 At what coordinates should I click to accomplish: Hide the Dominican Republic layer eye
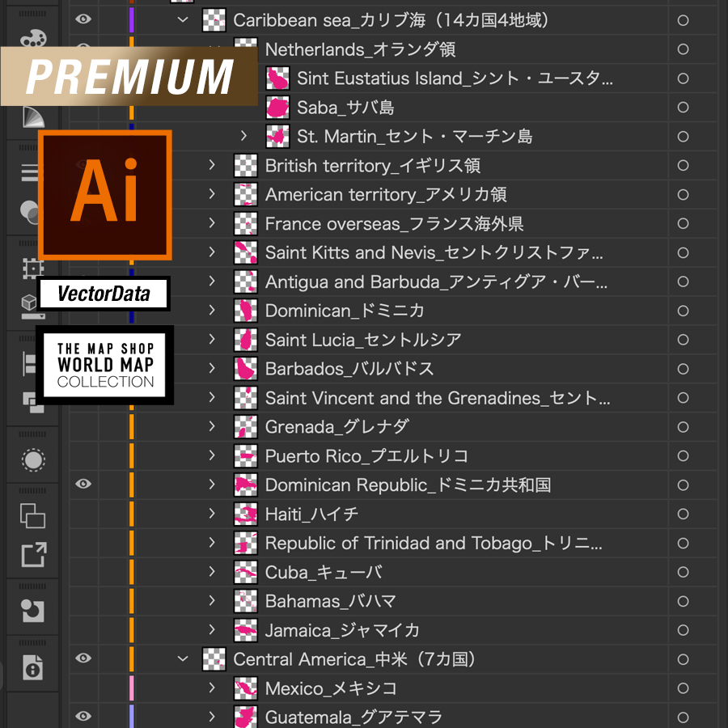pos(83,484)
